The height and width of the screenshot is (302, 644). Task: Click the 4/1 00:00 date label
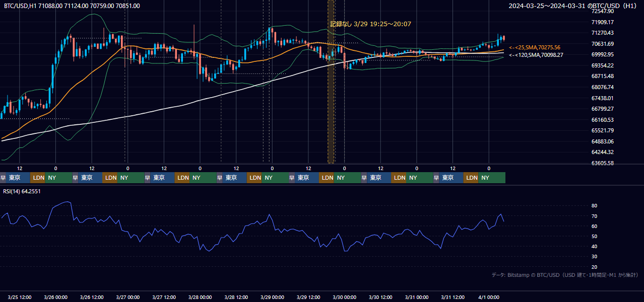tap(489, 297)
